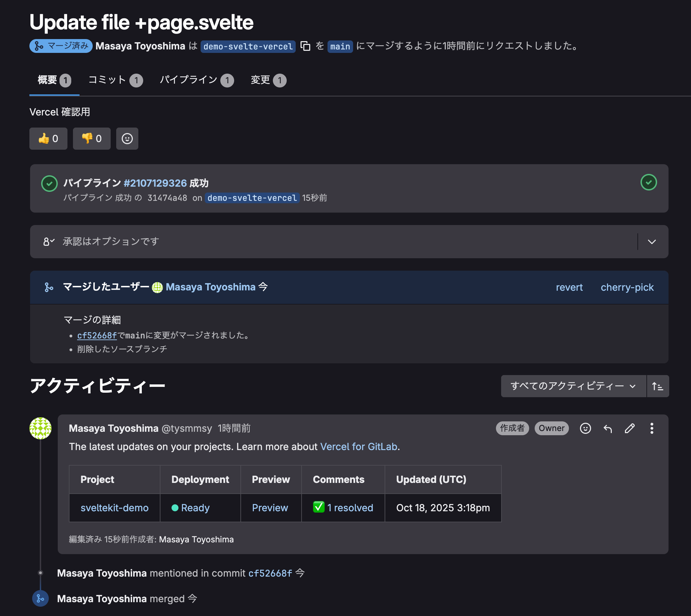Expand the approval options section

(652, 242)
